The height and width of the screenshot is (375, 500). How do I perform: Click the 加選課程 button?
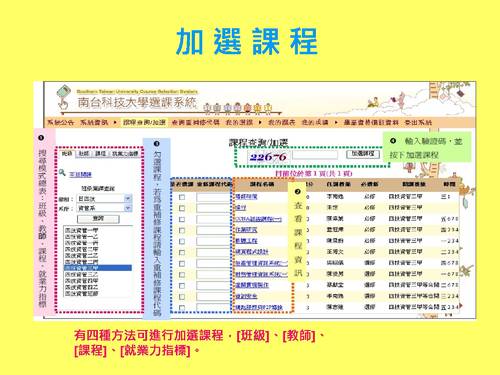click(363, 154)
